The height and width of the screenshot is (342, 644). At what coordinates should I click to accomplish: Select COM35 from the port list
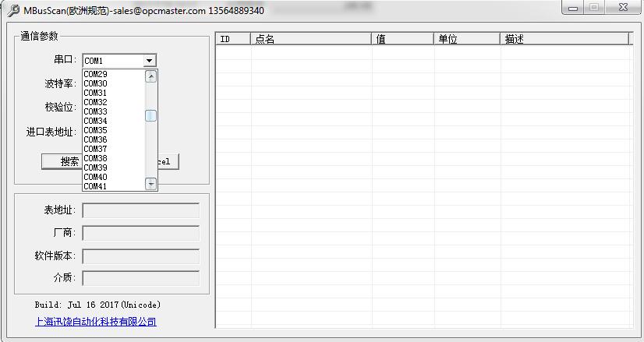coord(96,130)
